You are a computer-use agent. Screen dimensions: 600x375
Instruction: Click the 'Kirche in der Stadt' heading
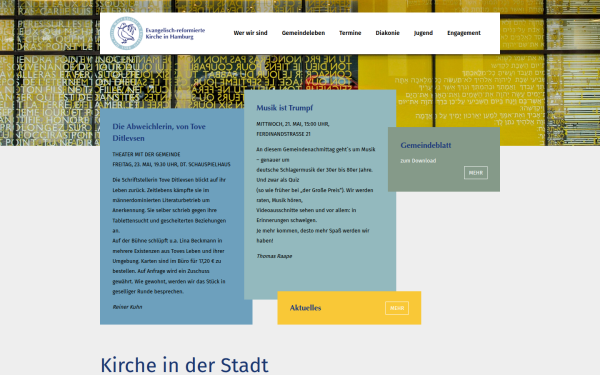(x=184, y=364)
